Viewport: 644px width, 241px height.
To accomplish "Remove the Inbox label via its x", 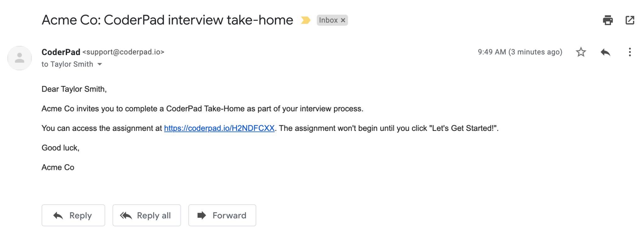I will point(343,20).
